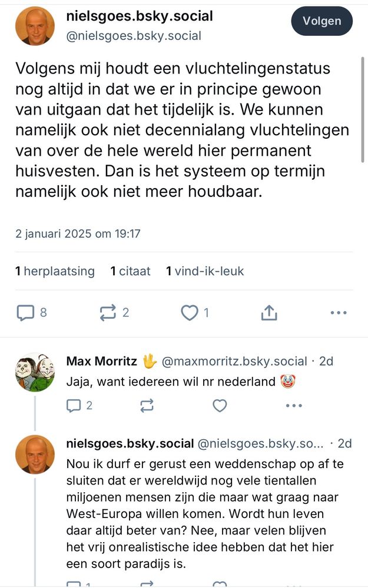Open the main post's three-dot options menu
Screen dimensions: 368x588
pyautogui.click(x=339, y=313)
